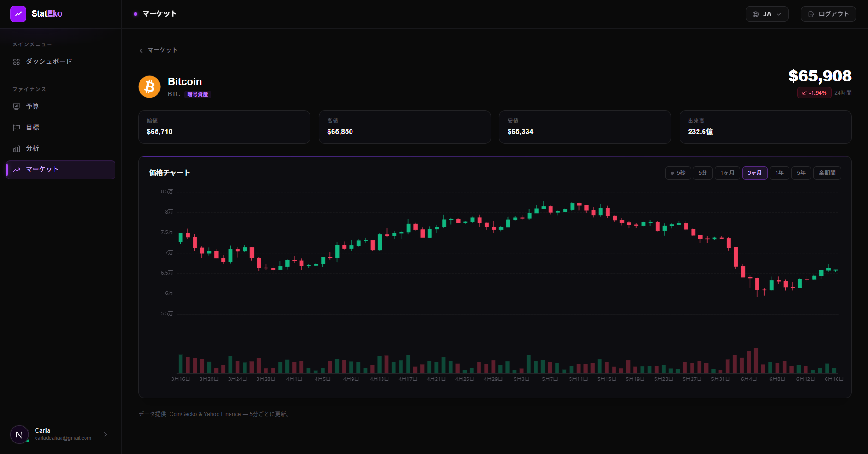Screen dimensions: 868x454
Task: Select the 3ヶ月 chart range
Action: [755, 173]
